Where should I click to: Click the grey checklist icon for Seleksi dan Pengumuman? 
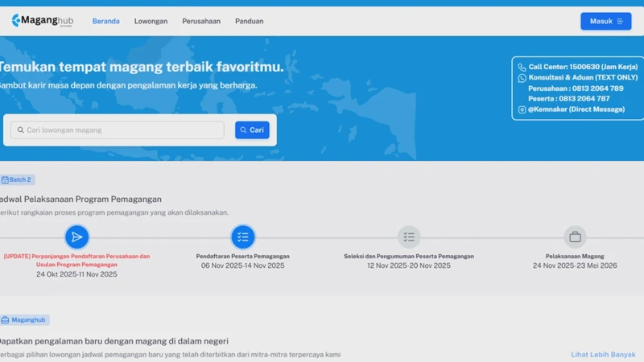tap(409, 237)
